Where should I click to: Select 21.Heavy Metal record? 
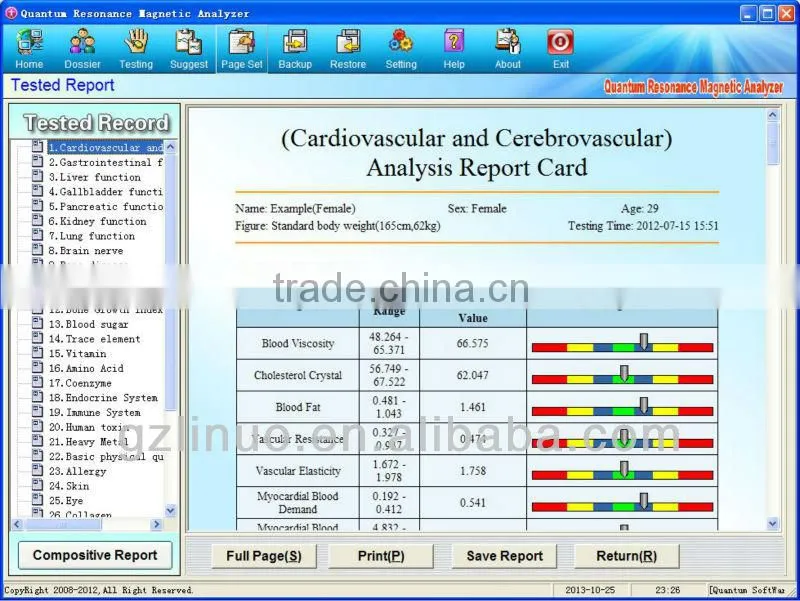tap(88, 442)
